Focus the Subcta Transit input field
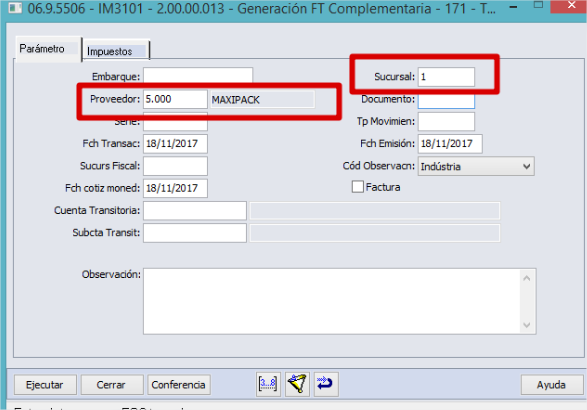The image size is (587, 410). (195, 233)
